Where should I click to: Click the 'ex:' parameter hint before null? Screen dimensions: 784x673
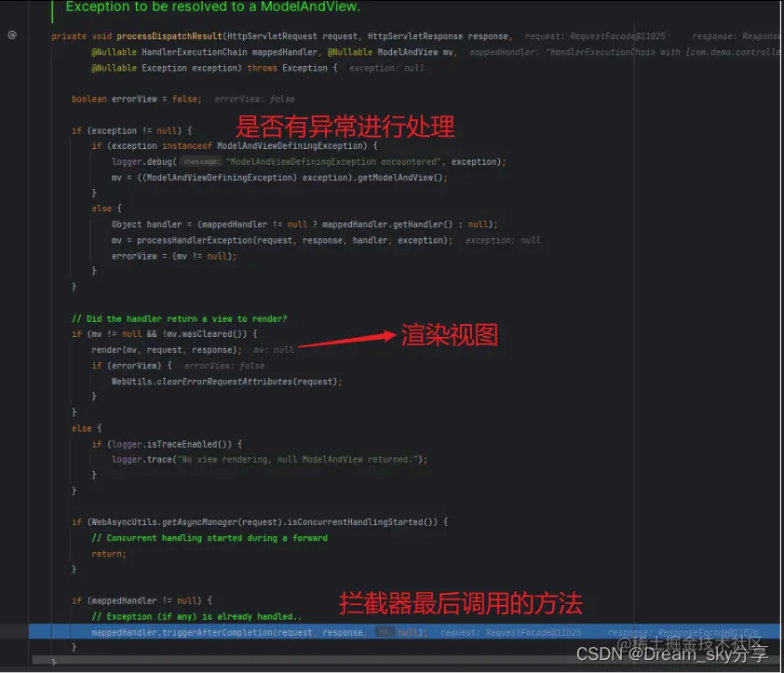384,632
